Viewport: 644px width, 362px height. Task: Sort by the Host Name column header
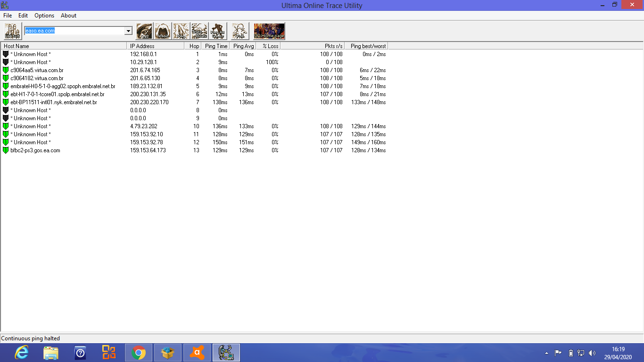pos(64,46)
